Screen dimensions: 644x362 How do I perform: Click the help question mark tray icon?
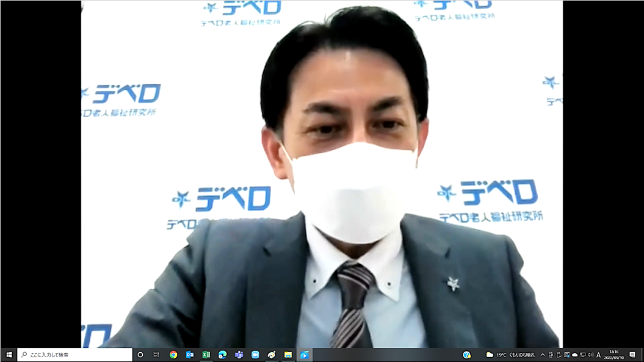click(x=467, y=355)
